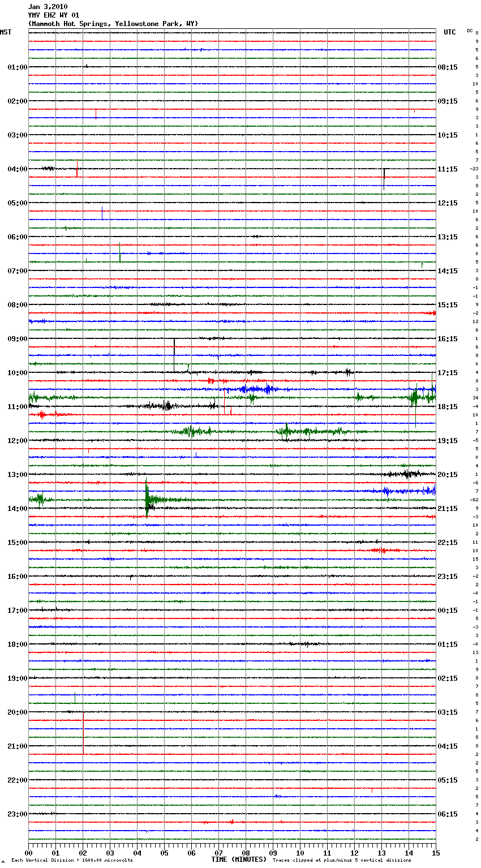Viewport: 481px width, 868px height.
Task: Select the UTC column header
Action: pos(449,32)
